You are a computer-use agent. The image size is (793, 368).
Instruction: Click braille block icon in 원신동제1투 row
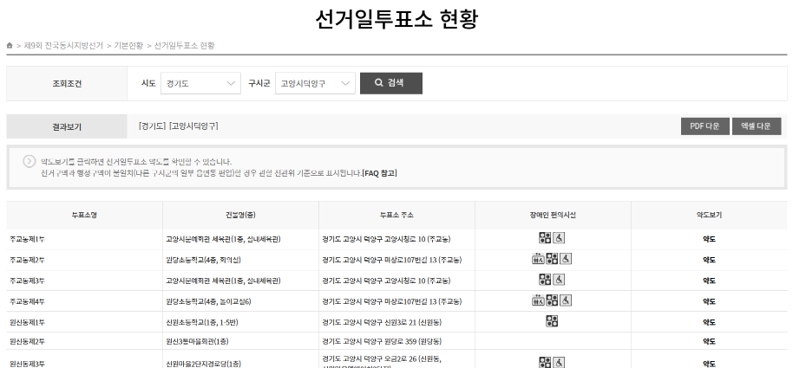(552, 321)
